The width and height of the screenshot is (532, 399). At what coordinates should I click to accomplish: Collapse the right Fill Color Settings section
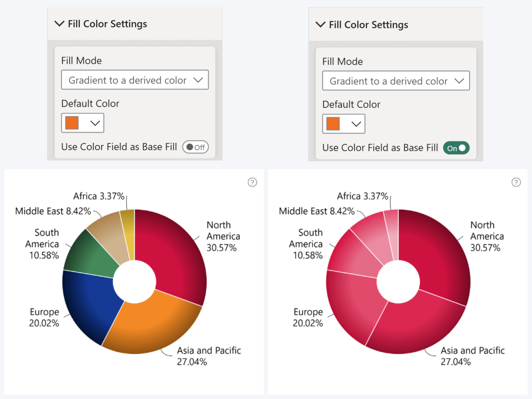coord(321,25)
